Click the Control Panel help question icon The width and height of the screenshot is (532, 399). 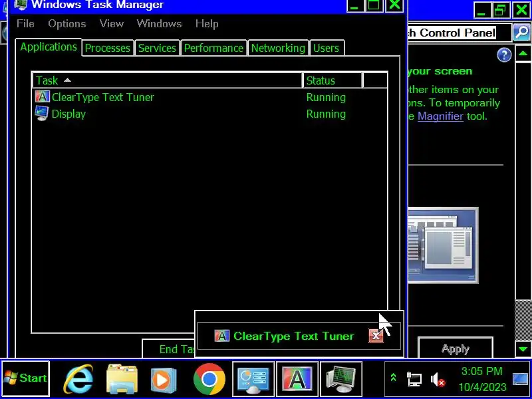tap(504, 55)
